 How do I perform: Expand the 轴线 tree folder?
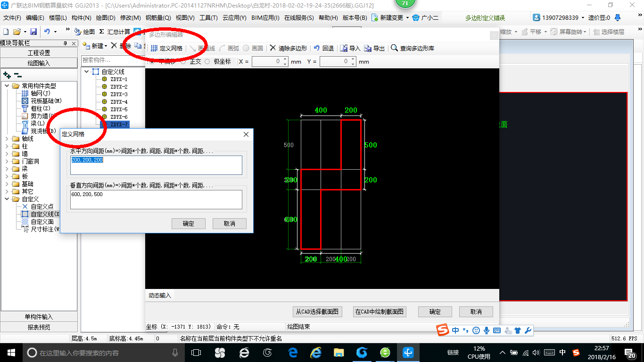(7, 139)
